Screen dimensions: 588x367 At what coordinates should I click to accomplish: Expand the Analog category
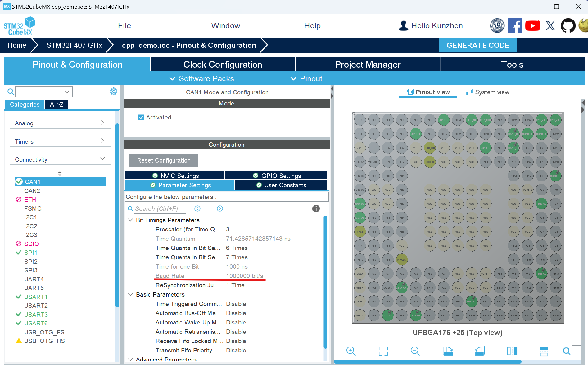pos(59,123)
